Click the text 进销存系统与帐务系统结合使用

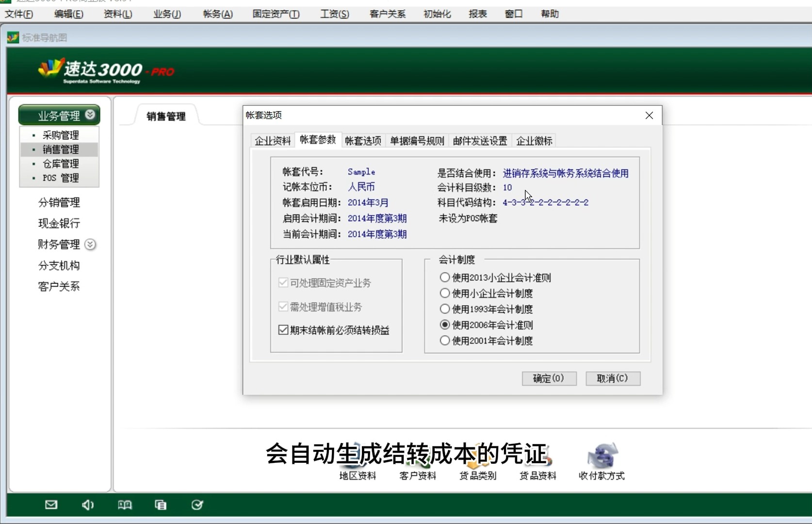click(x=566, y=173)
